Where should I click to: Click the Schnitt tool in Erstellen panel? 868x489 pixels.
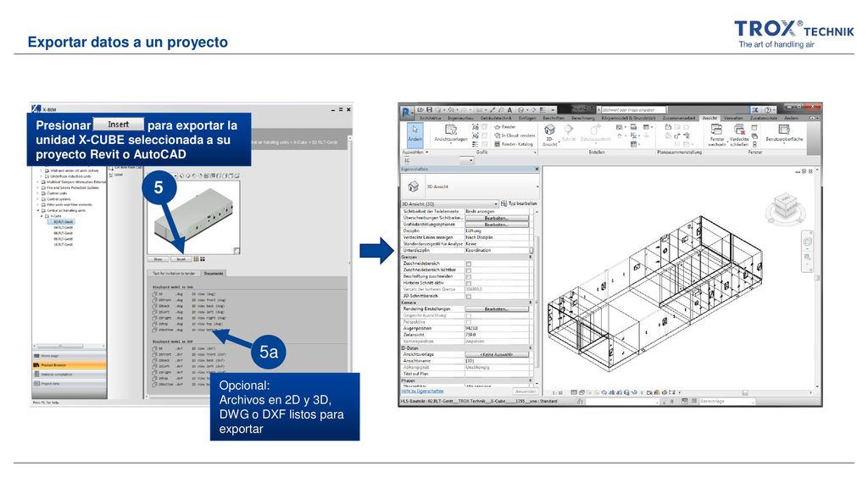pyautogui.click(x=569, y=133)
